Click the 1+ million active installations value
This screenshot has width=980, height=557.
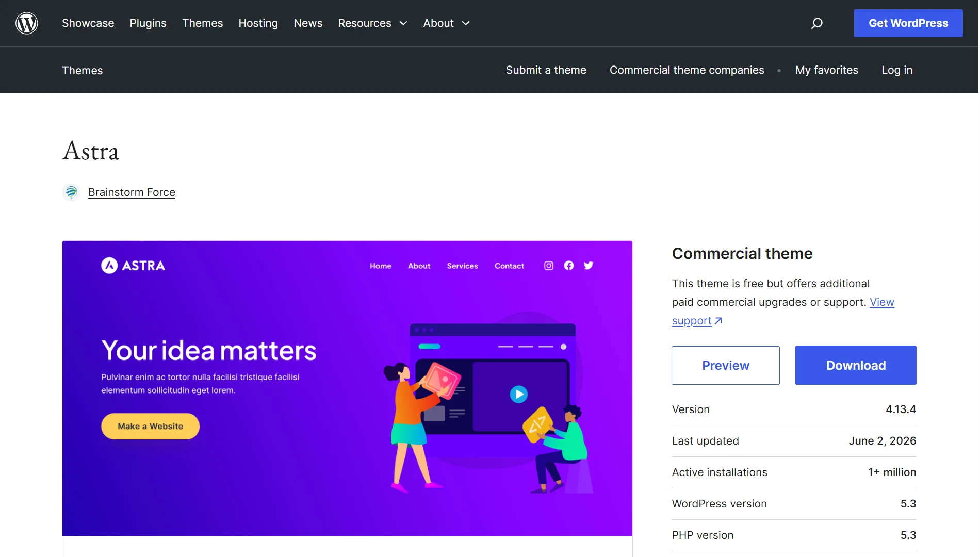pyautogui.click(x=892, y=472)
